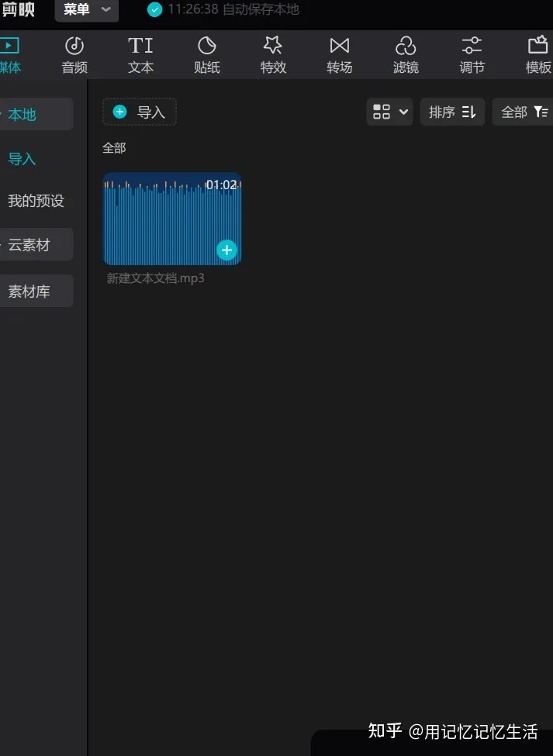Open the grid view mode dropdown
Viewport: 553px width, 756px height.
[389, 112]
